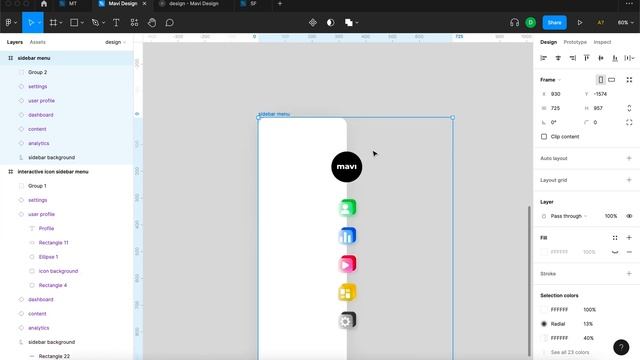Open the Frame tool dropdown arrow
Viewport: 640px width, 360px height.
(61, 23)
